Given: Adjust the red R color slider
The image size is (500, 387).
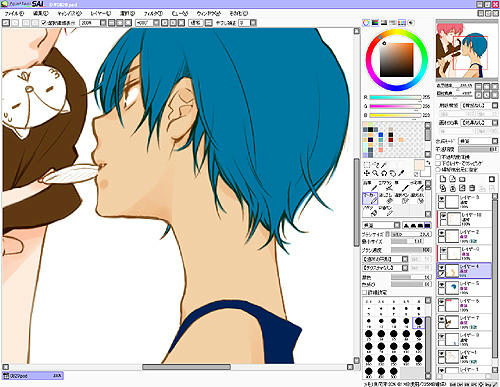Looking at the screenshot, I should coord(395,97).
